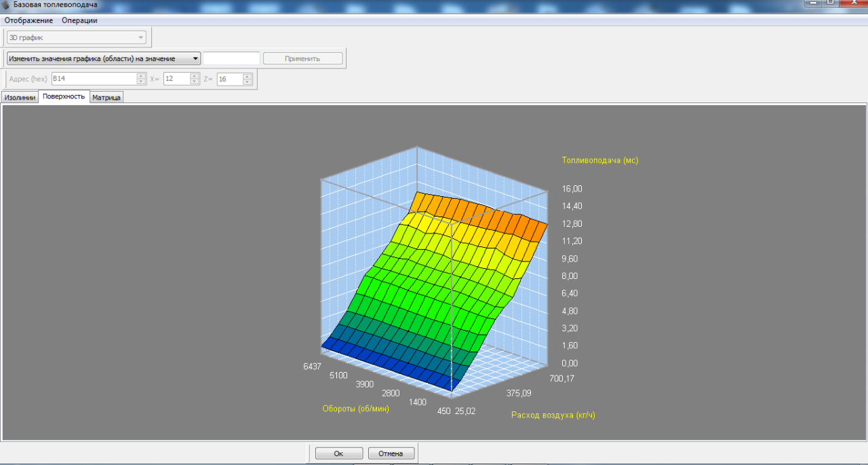Click the empty value input field
Image resolution: width=868 pixels, height=465 pixels.
click(231, 58)
